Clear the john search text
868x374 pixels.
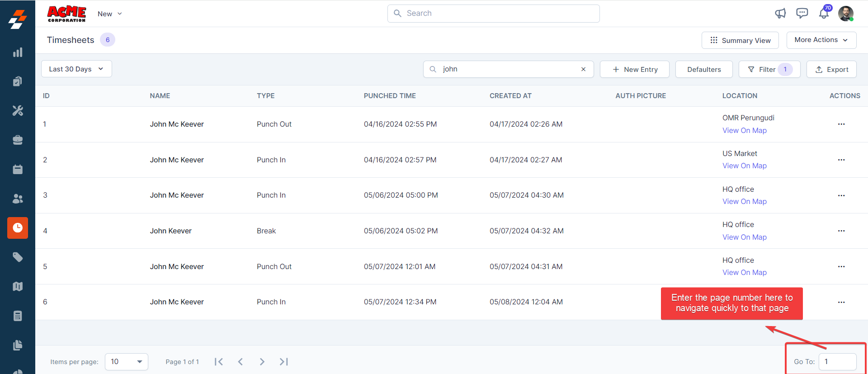point(583,69)
